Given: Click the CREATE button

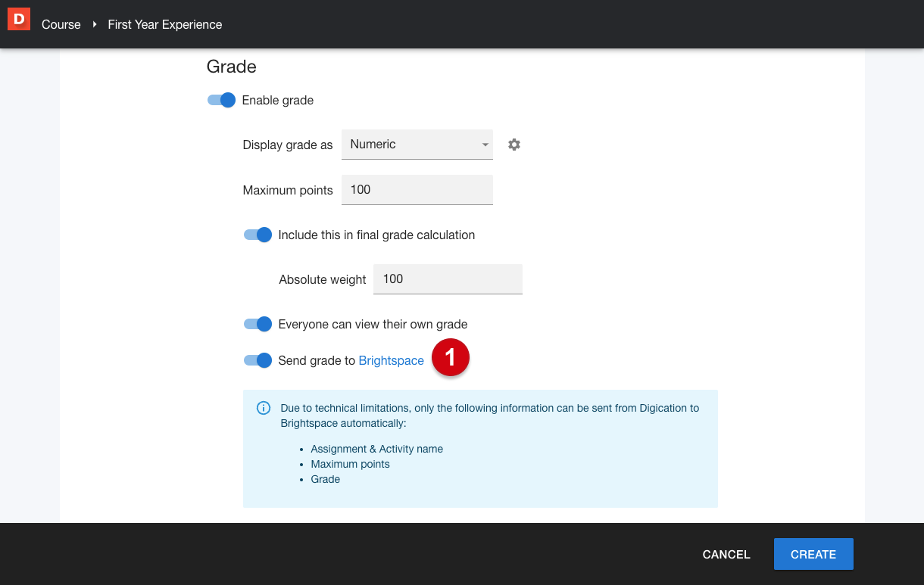Looking at the screenshot, I should point(813,554).
